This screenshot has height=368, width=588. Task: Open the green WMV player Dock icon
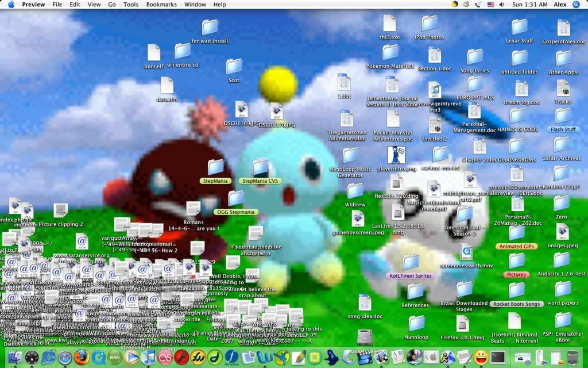pyautogui.click(x=115, y=357)
